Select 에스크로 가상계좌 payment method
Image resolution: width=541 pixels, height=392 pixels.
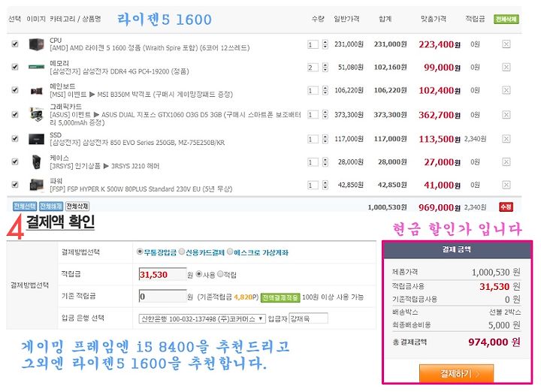(x=230, y=252)
